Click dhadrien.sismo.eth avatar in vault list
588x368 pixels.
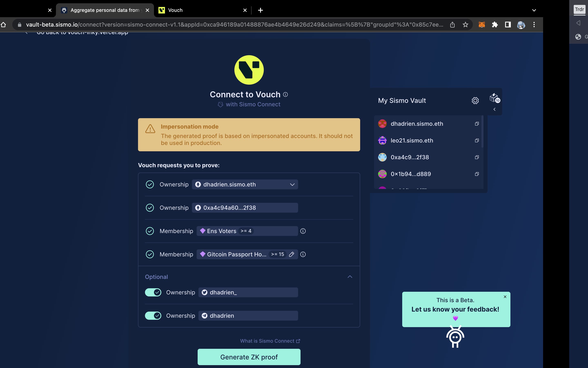tap(382, 124)
